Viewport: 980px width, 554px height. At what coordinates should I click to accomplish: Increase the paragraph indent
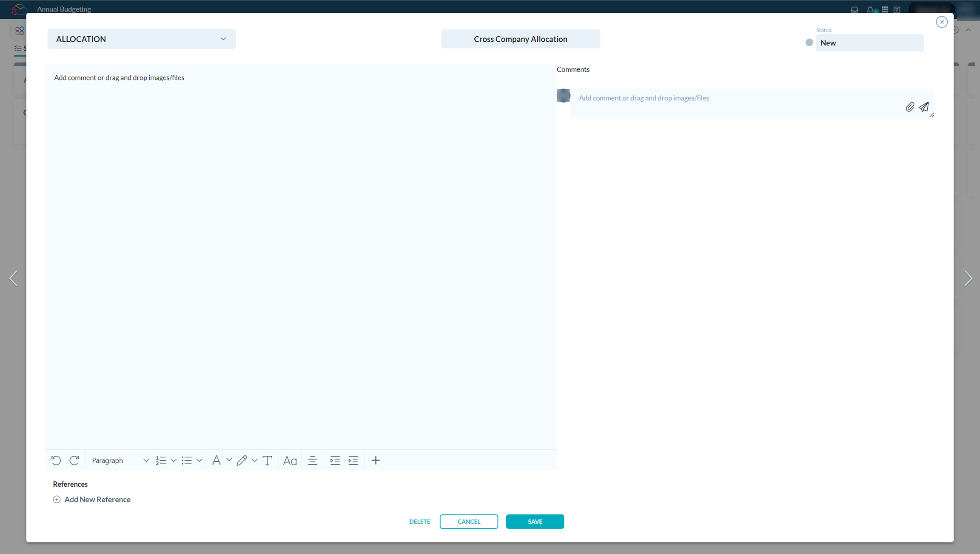pyautogui.click(x=353, y=460)
